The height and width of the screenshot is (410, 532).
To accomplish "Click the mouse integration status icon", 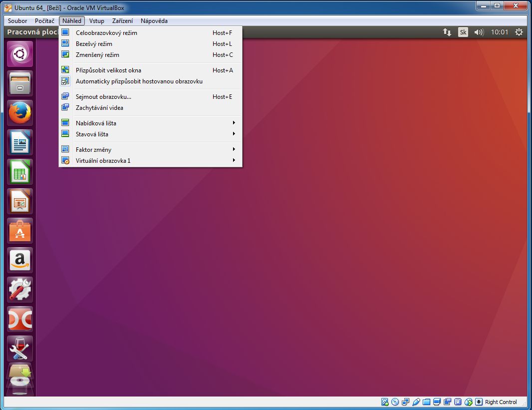I will (468, 402).
